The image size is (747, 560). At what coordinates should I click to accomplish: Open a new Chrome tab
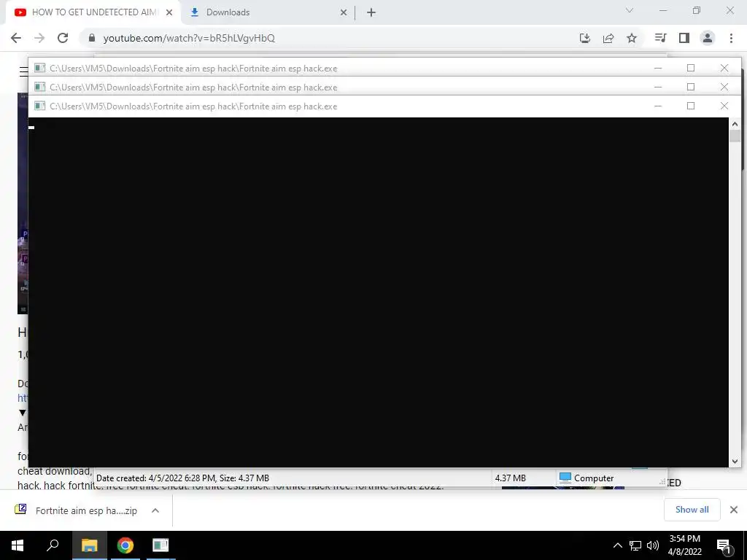point(371,12)
